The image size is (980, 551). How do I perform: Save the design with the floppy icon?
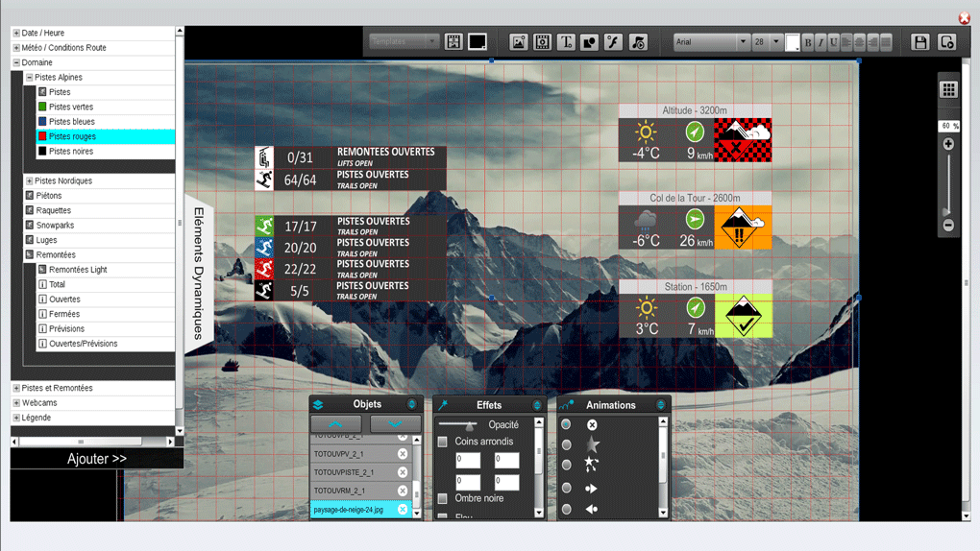point(920,42)
